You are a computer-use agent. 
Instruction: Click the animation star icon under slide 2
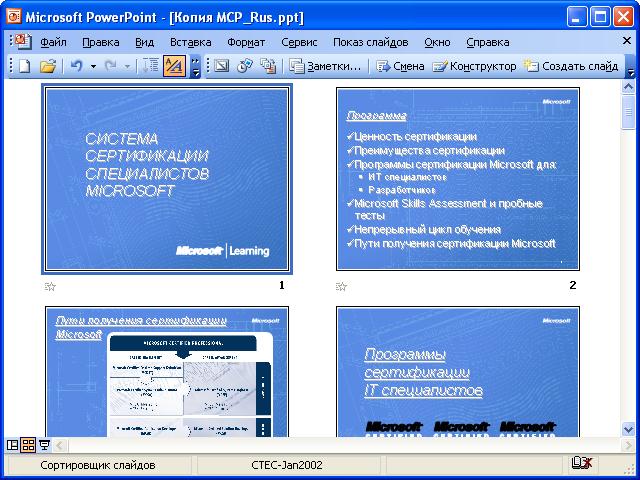tap(341, 287)
